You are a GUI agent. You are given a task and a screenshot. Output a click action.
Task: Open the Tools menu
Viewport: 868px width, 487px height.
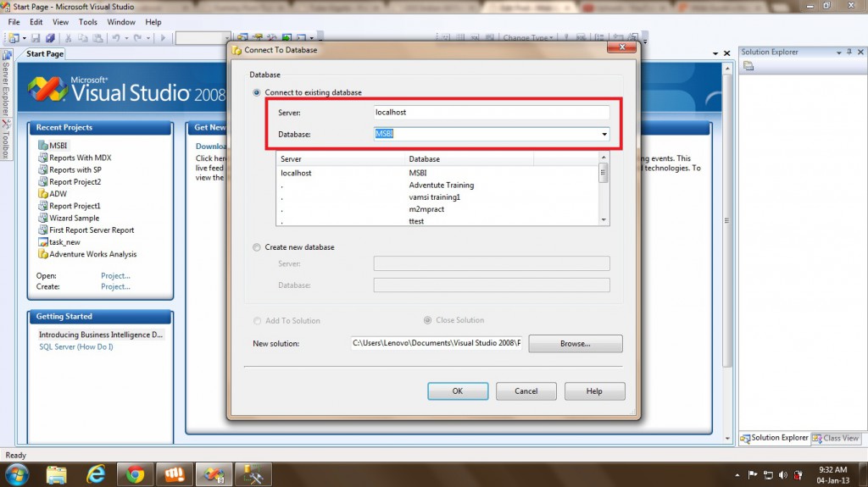click(x=88, y=21)
